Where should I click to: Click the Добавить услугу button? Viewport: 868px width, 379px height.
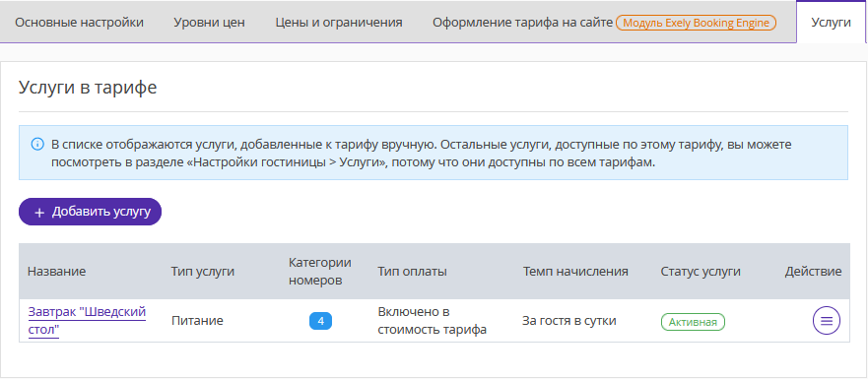[x=90, y=212]
